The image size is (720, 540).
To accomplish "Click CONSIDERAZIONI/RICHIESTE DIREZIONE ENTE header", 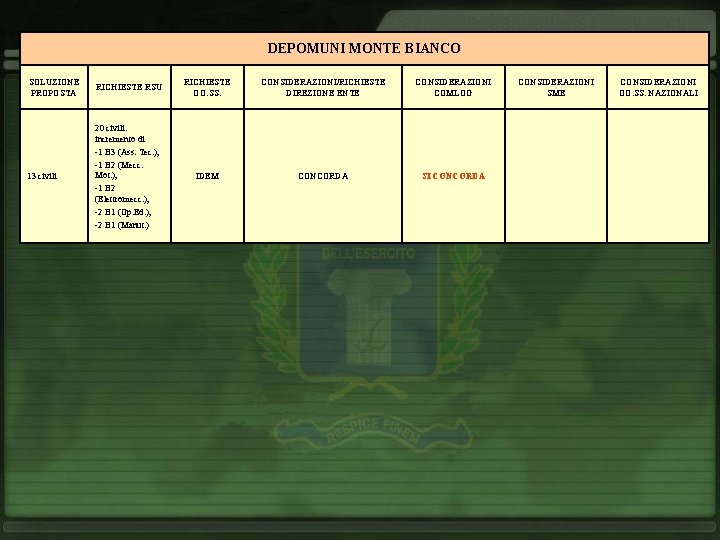I will pyautogui.click(x=323, y=87).
